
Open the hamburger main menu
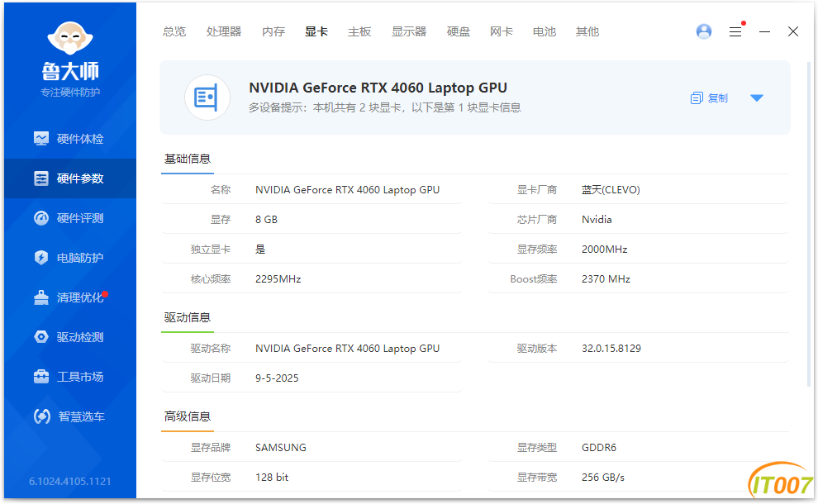click(x=735, y=32)
